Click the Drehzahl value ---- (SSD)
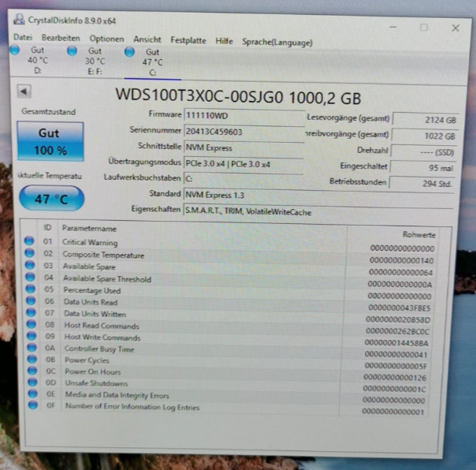The width and height of the screenshot is (476, 470). tap(423, 152)
